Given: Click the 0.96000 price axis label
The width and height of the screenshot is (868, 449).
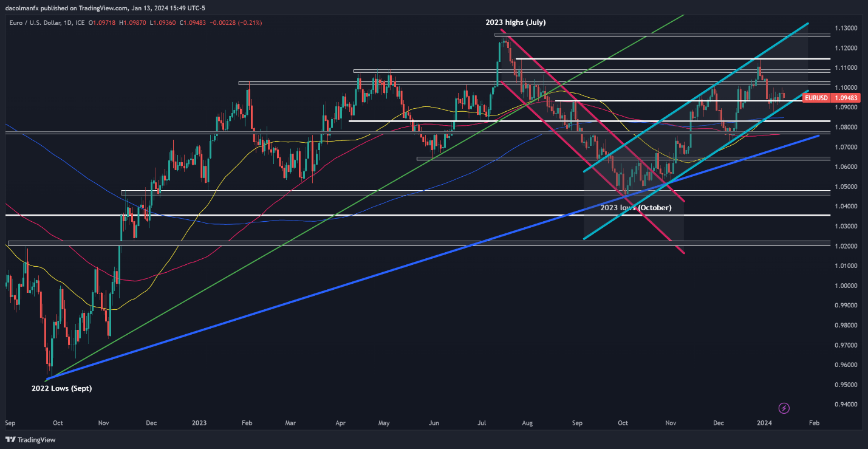Looking at the screenshot, I should click(846, 365).
